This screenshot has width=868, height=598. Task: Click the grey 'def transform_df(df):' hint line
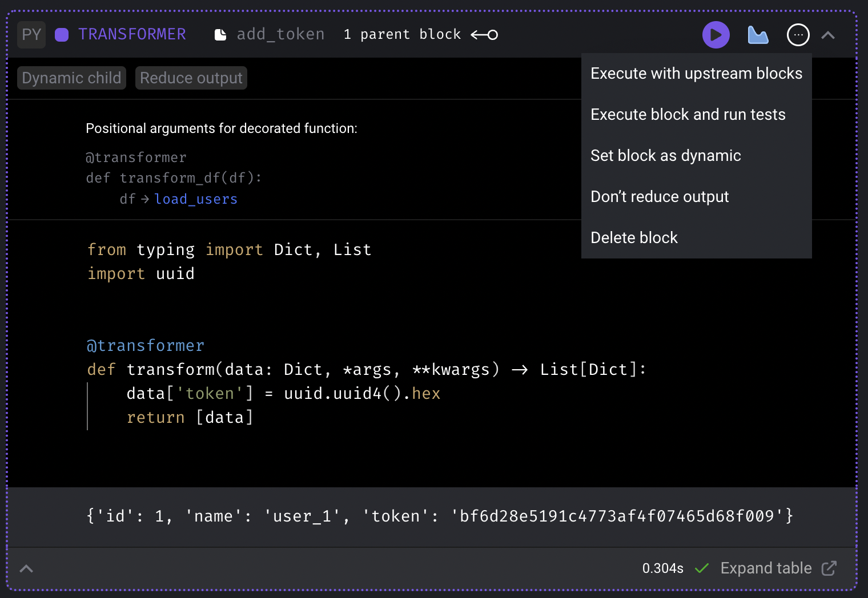point(174,178)
